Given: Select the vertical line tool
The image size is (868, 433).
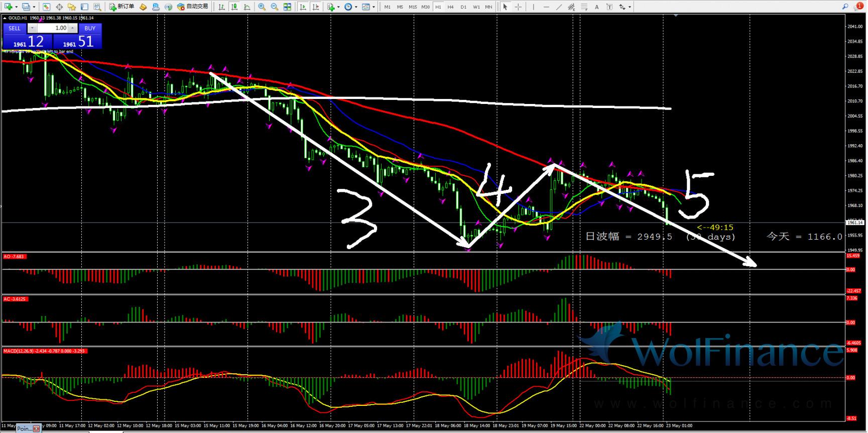Looking at the screenshot, I should click(x=533, y=7).
